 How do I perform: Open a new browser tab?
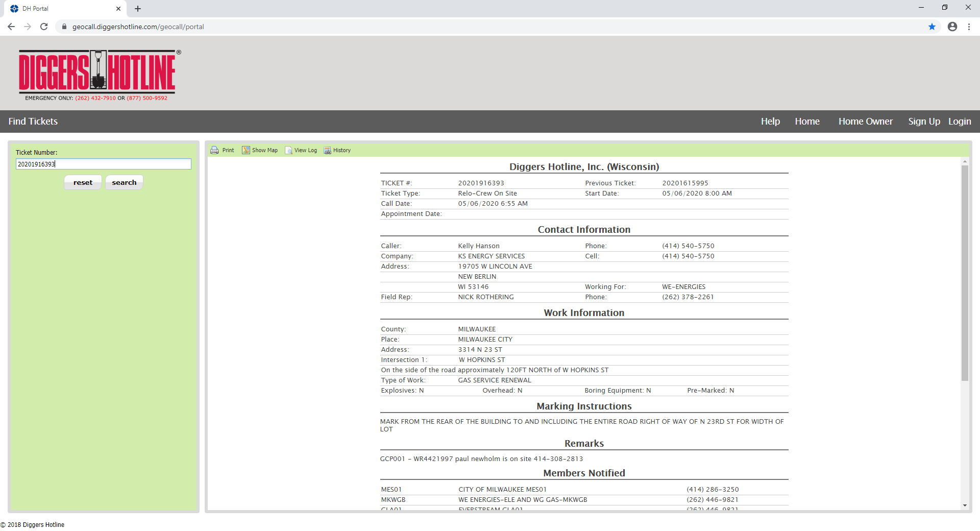click(138, 9)
